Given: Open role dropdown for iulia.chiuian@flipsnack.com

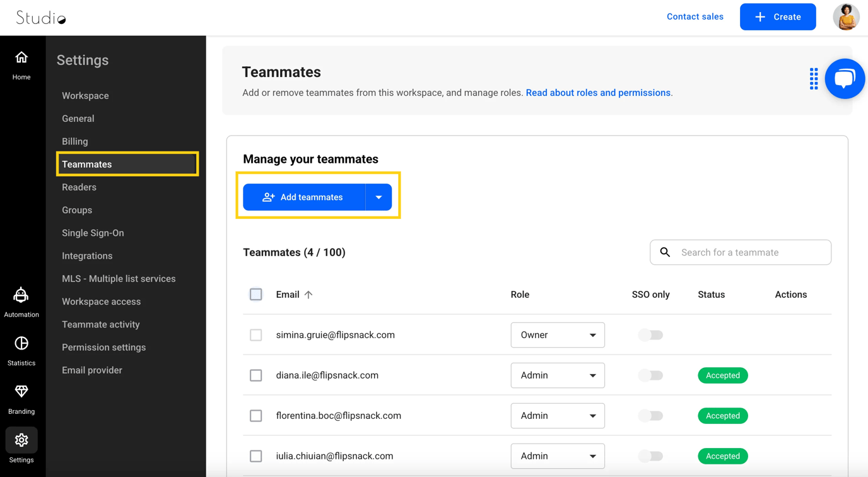Looking at the screenshot, I should 557,456.
